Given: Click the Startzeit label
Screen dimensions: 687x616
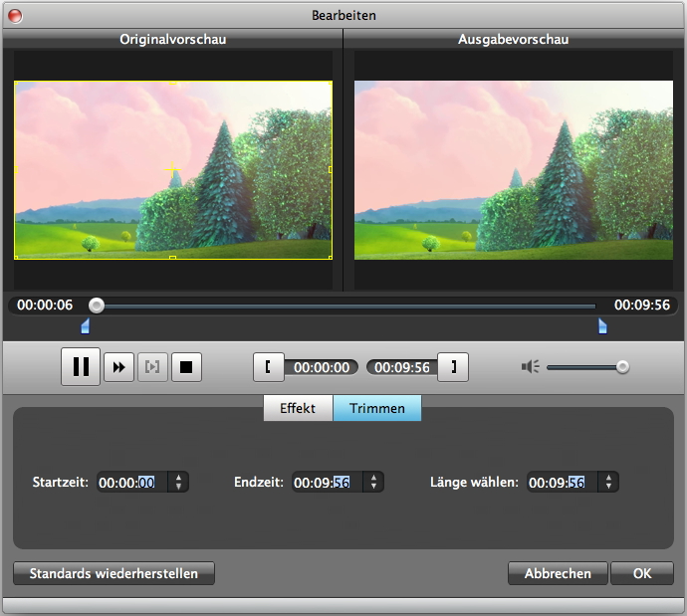Looking at the screenshot, I should pyautogui.click(x=61, y=482).
